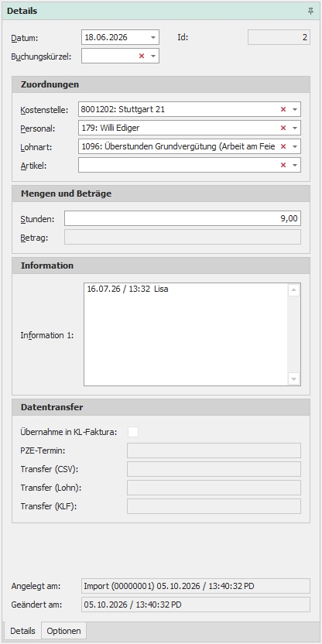Clear the Personal value with red X

click(x=283, y=128)
